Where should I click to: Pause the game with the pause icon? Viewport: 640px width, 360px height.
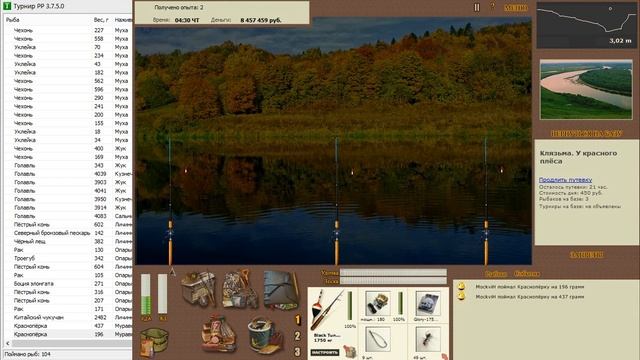476,7
